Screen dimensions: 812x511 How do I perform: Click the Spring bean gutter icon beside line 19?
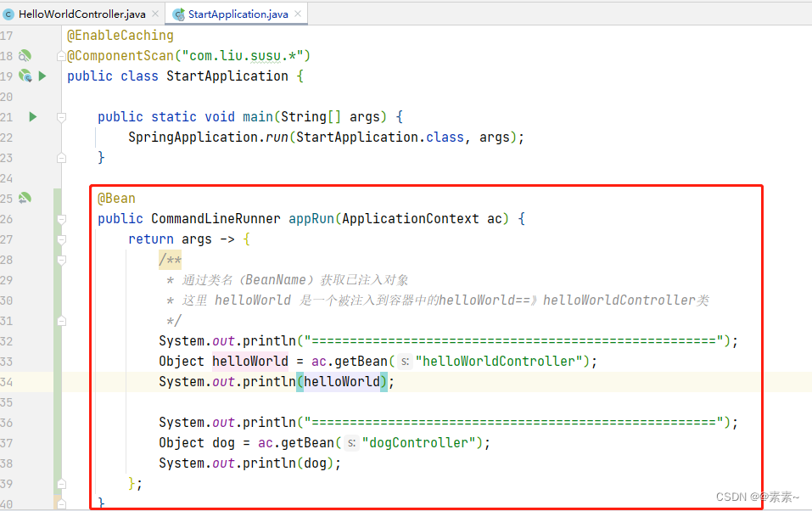pos(25,76)
